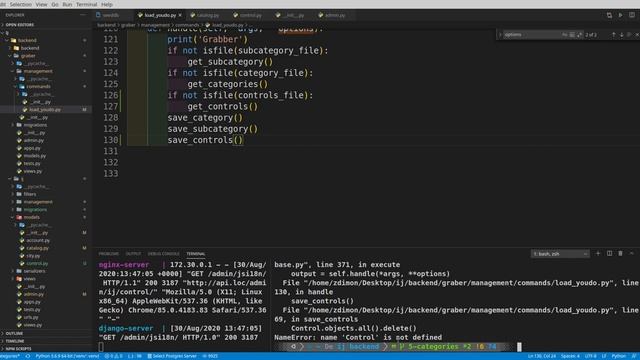The width and height of the screenshot is (640, 360).
Task: Click the graber segment in the breadcrumb
Action: [128, 25]
